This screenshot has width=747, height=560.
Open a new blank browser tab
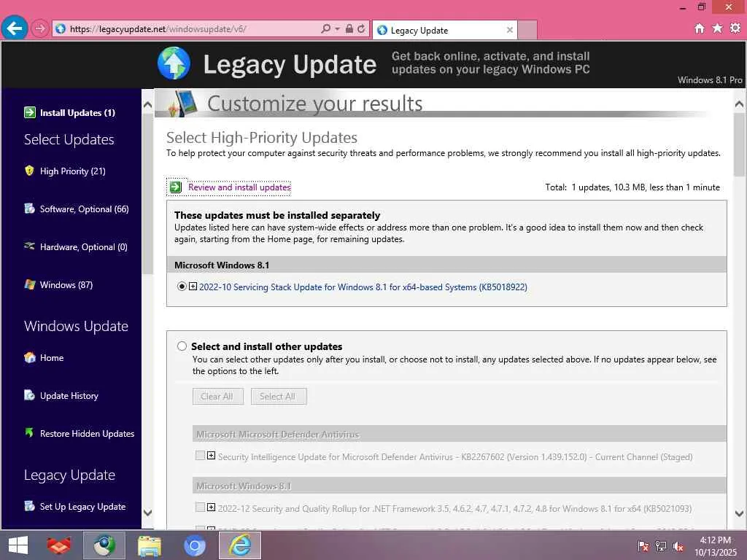[527, 30]
